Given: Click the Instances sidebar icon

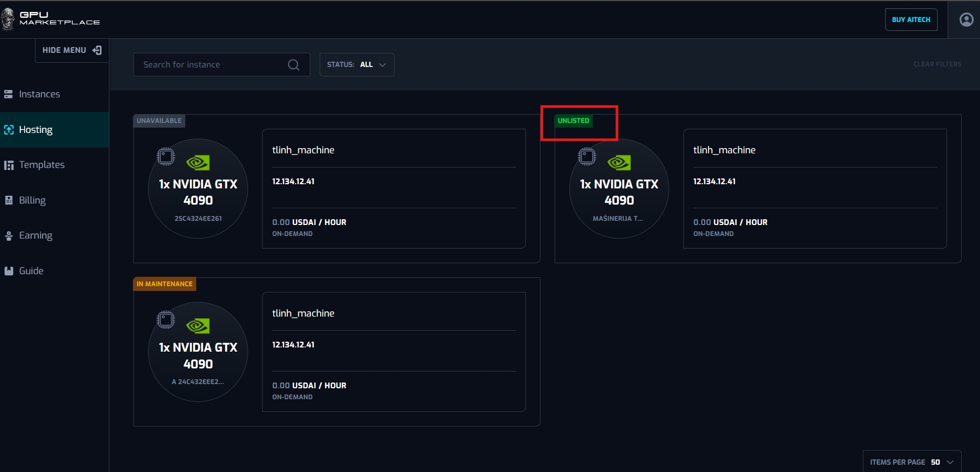Looking at the screenshot, I should click(x=8, y=94).
